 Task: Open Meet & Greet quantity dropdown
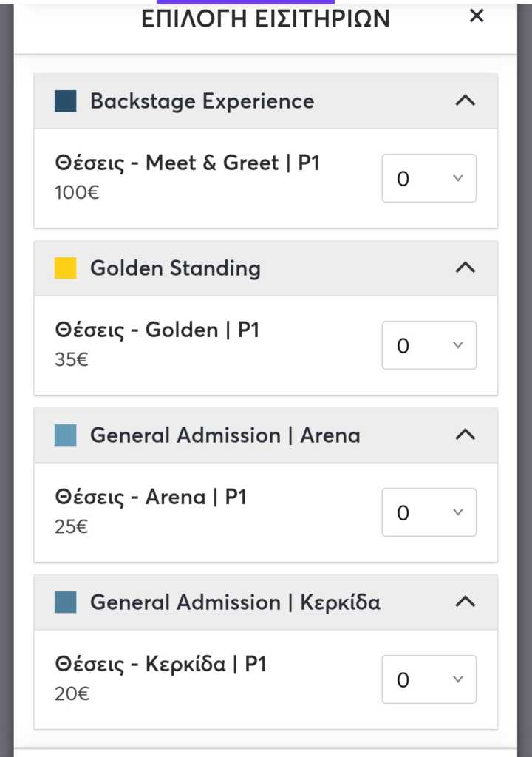click(429, 178)
